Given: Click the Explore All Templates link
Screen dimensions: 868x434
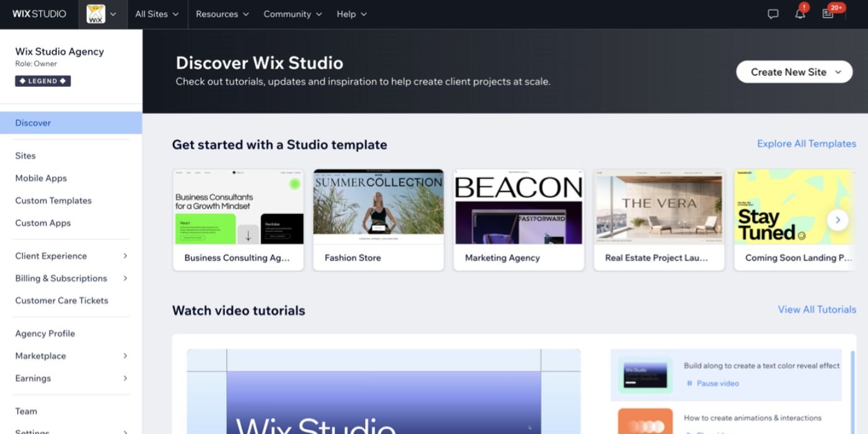Looking at the screenshot, I should coord(806,143).
